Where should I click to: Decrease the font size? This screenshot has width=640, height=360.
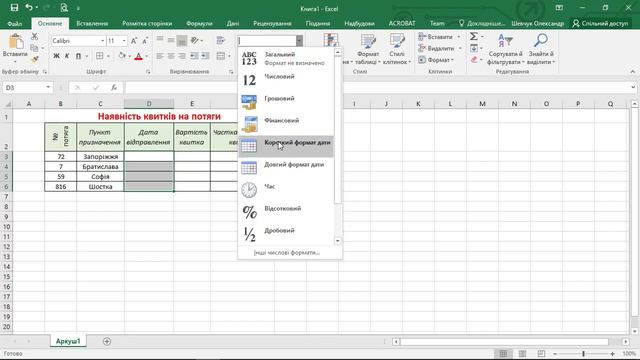pos(145,41)
